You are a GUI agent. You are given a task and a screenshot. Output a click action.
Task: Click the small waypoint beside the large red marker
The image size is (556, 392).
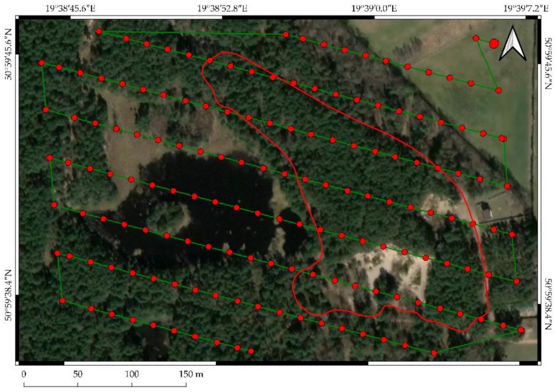coord(476,38)
